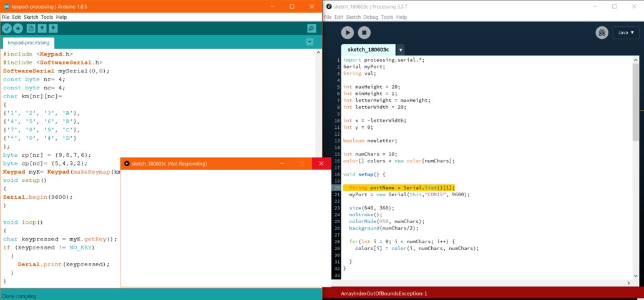The width and height of the screenshot is (644, 300).
Task: Open the Java mode dropdown in Processing
Action: (x=626, y=32)
